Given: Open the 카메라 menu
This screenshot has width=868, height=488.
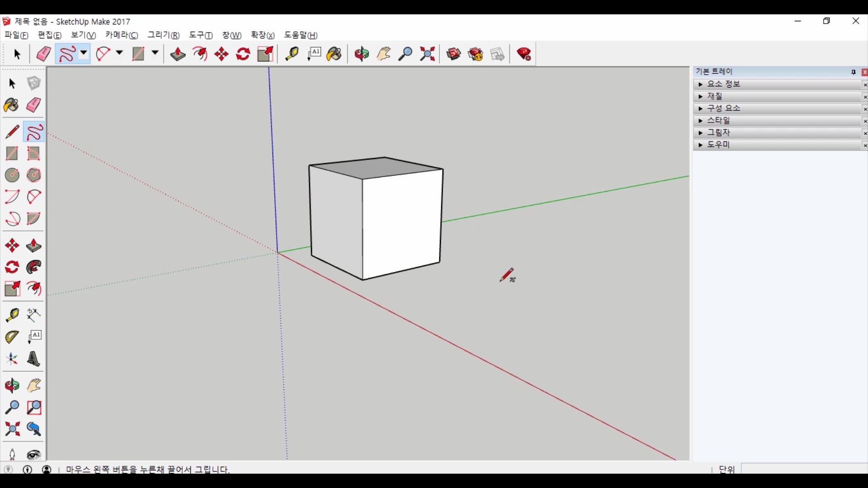Looking at the screenshot, I should pyautogui.click(x=122, y=35).
